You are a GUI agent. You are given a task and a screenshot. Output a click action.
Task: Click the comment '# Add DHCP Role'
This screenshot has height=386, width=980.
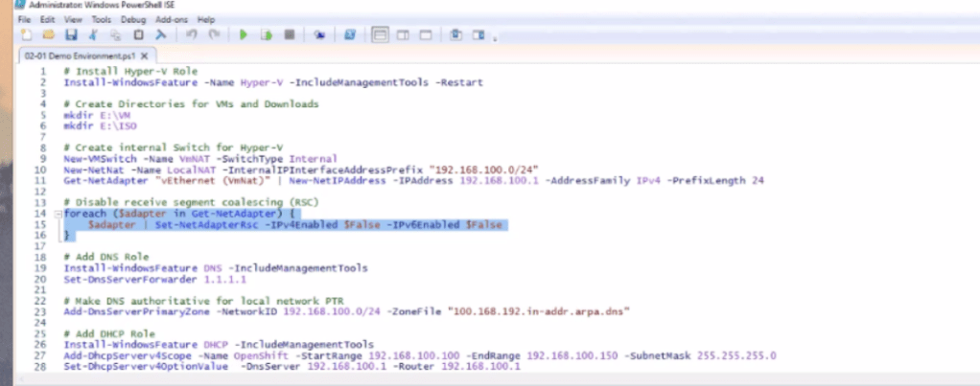point(109,334)
